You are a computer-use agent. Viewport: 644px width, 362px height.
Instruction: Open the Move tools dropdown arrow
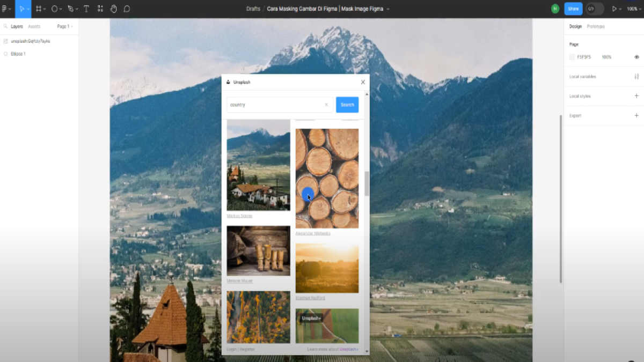pyautogui.click(x=29, y=9)
